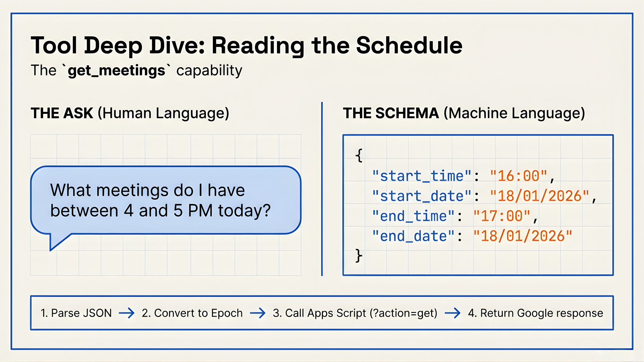Click the arrow after "Convert to Epoch"

[258, 313]
